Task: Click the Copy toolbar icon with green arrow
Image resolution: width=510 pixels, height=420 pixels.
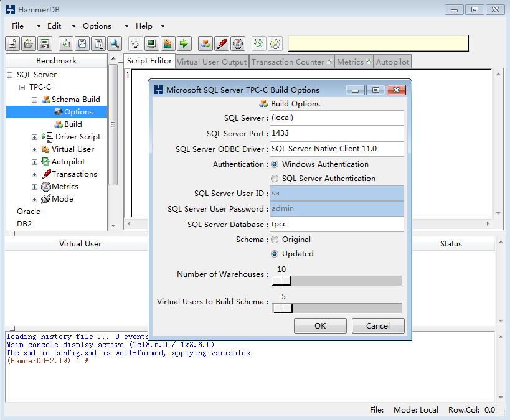Action: 66,43
